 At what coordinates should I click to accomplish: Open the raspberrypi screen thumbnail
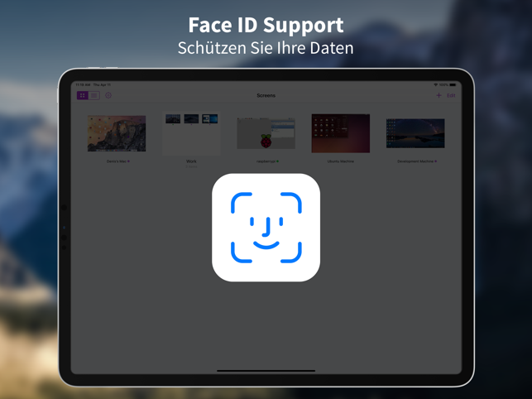[266, 133]
